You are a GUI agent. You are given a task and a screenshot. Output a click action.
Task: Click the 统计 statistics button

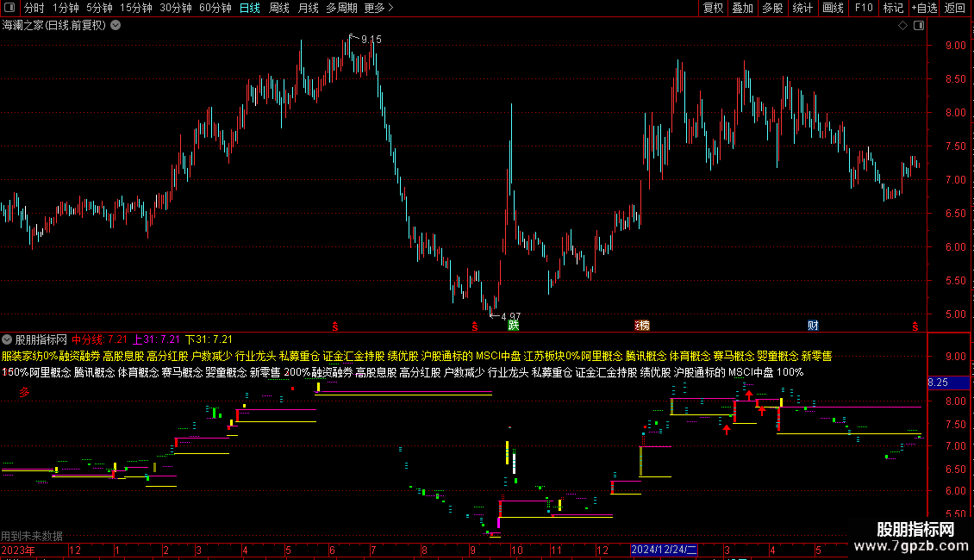[x=802, y=8]
